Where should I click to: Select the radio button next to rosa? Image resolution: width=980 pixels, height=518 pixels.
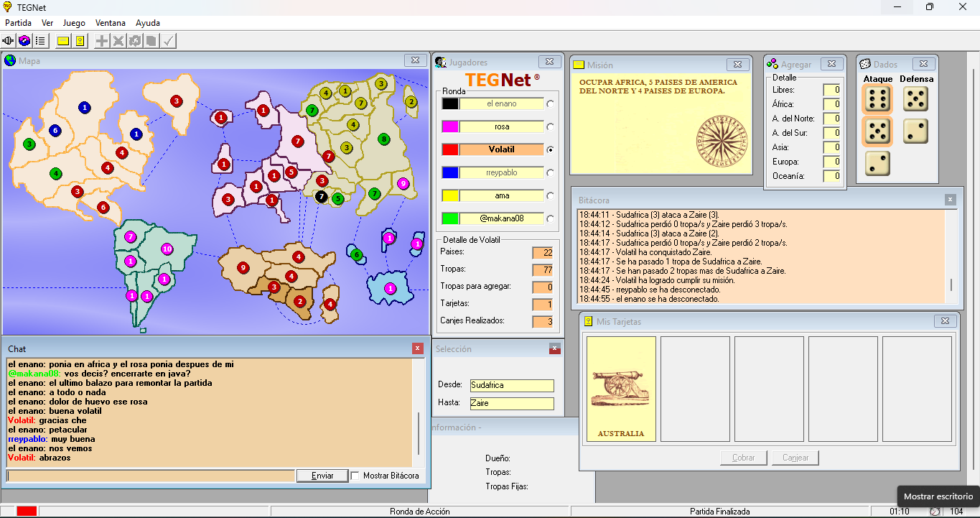click(551, 127)
